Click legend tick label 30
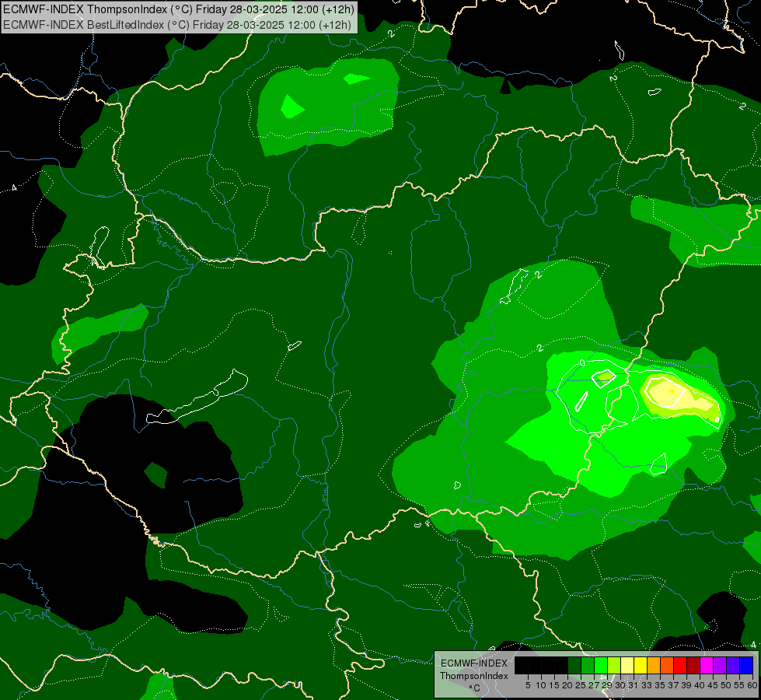The height and width of the screenshot is (700, 761). pos(620,685)
